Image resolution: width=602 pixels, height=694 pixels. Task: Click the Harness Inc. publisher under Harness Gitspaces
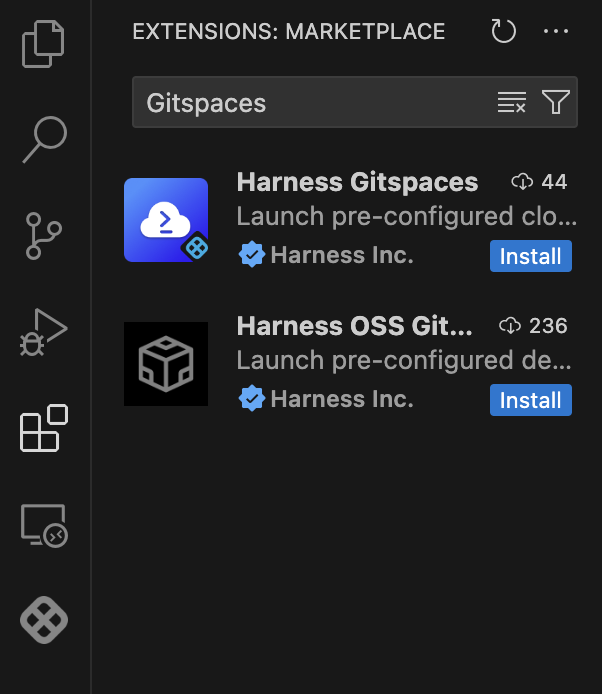(341, 256)
